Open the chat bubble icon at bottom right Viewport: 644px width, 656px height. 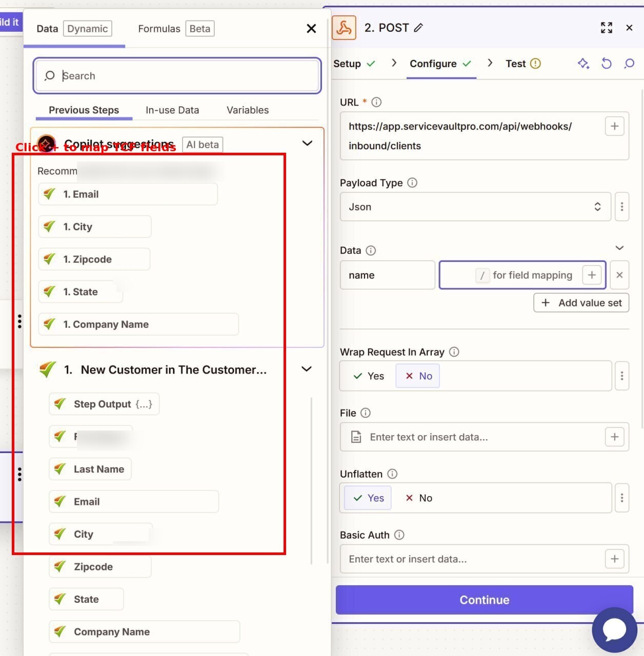pyautogui.click(x=614, y=630)
